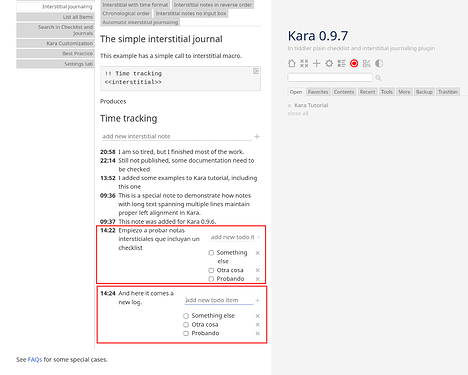Screen dimensions: 468x375
Task: Create a new tiddler with the plus icon
Action: (x=317, y=63)
